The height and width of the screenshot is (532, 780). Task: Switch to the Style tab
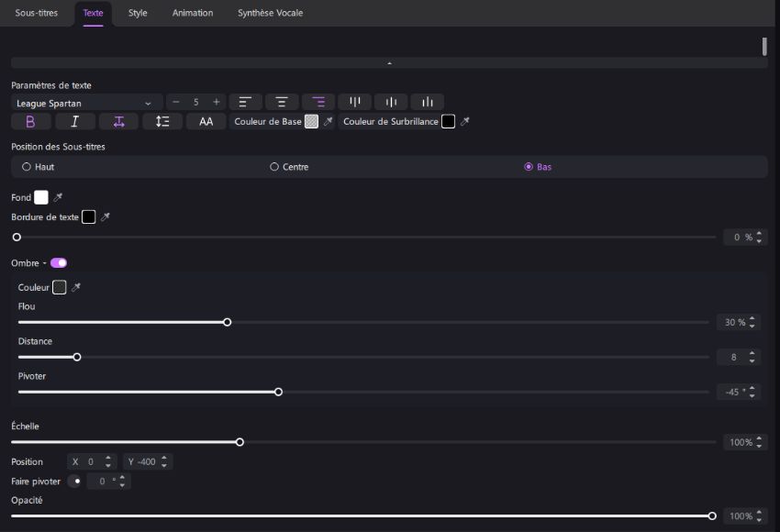[x=138, y=13]
